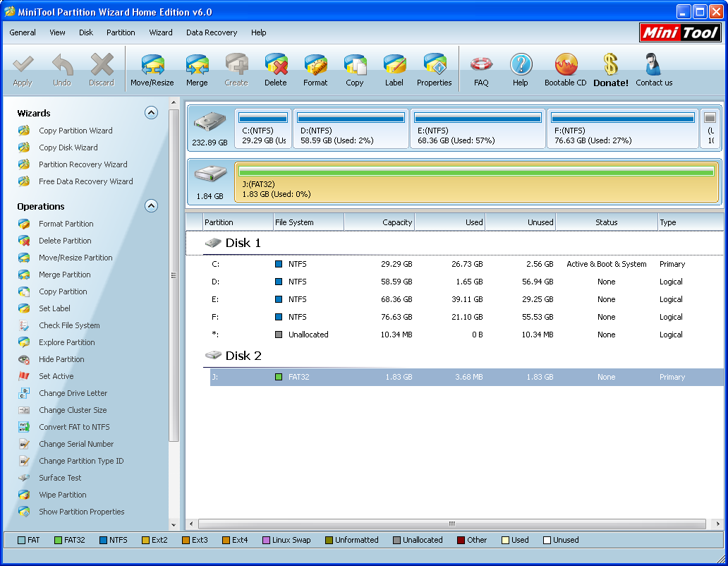Click the Capacity column header
728x566 pixels.
click(380, 222)
